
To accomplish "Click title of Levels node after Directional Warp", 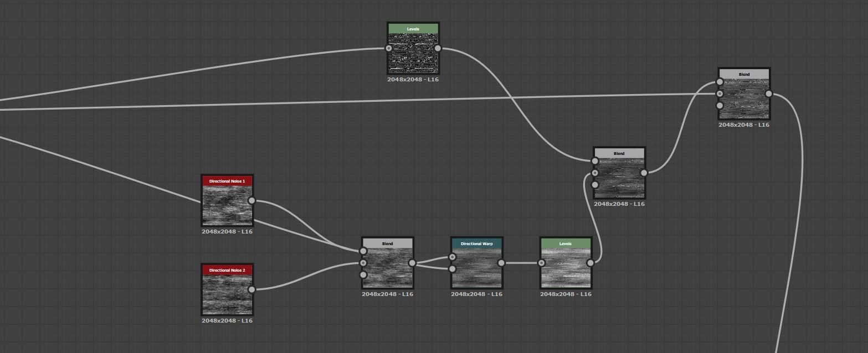I will coord(566,243).
